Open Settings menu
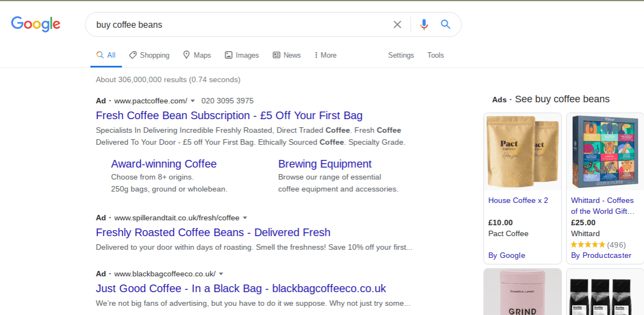This screenshot has width=644, height=315. 400,55
